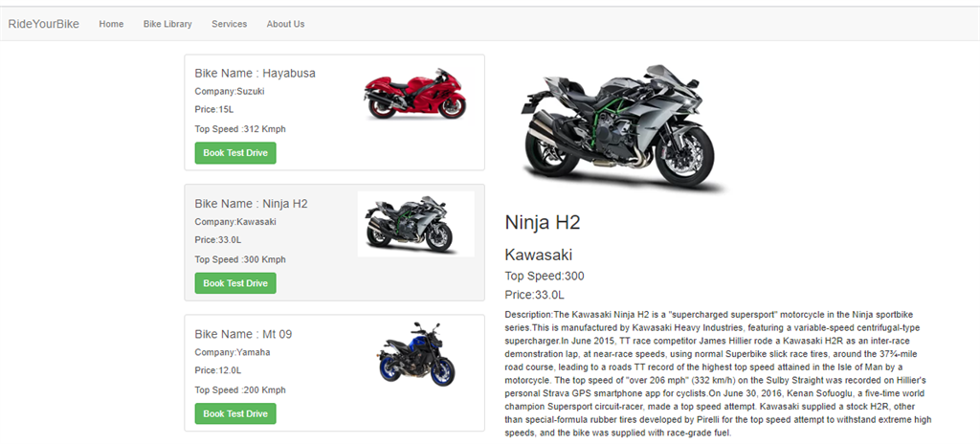Select the Ninja H2 card thumbnail
This screenshot has height=444, width=980.
coord(415,224)
